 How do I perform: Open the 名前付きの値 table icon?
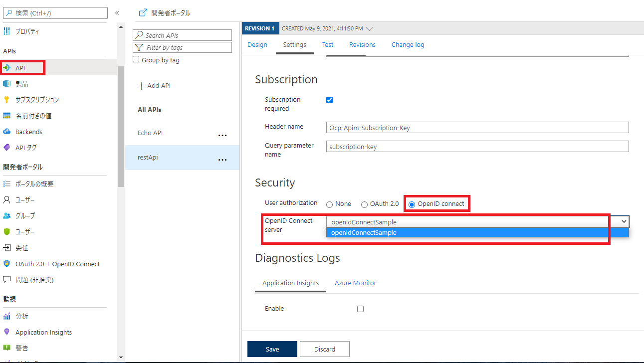[x=7, y=116]
